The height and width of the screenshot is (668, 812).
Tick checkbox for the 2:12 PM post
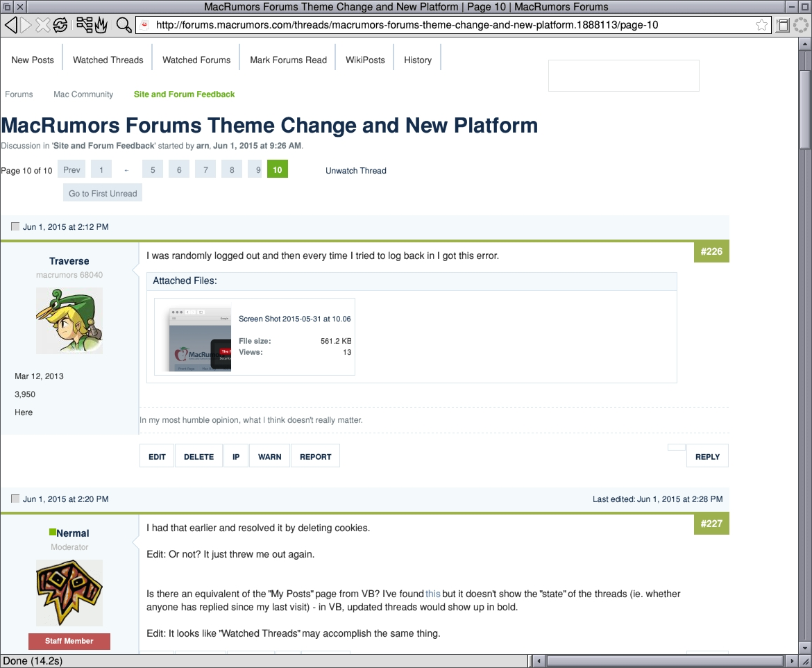[15, 226]
